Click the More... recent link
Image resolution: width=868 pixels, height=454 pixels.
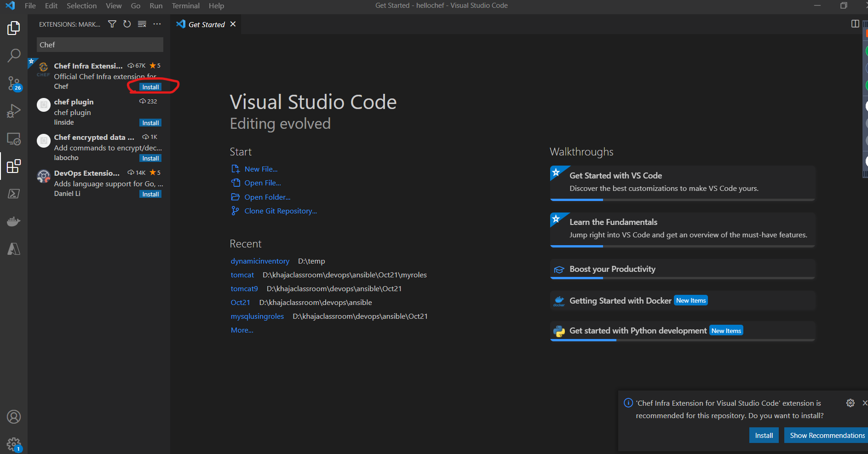(x=242, y=330)
